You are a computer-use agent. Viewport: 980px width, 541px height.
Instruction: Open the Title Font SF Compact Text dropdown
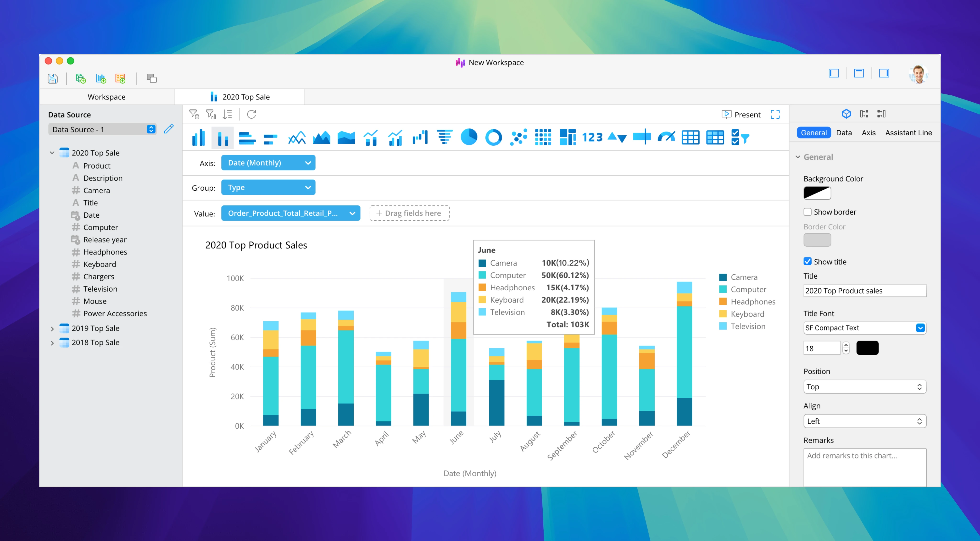coord(864,328)
